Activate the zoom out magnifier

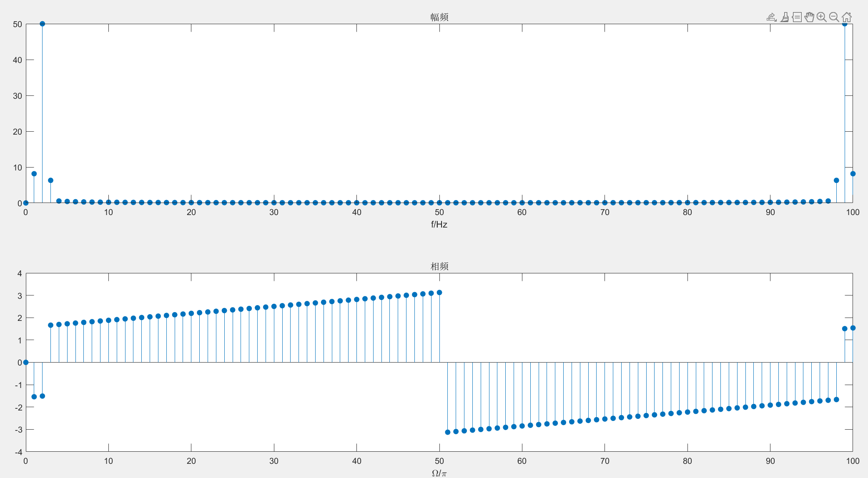[834, 17]
